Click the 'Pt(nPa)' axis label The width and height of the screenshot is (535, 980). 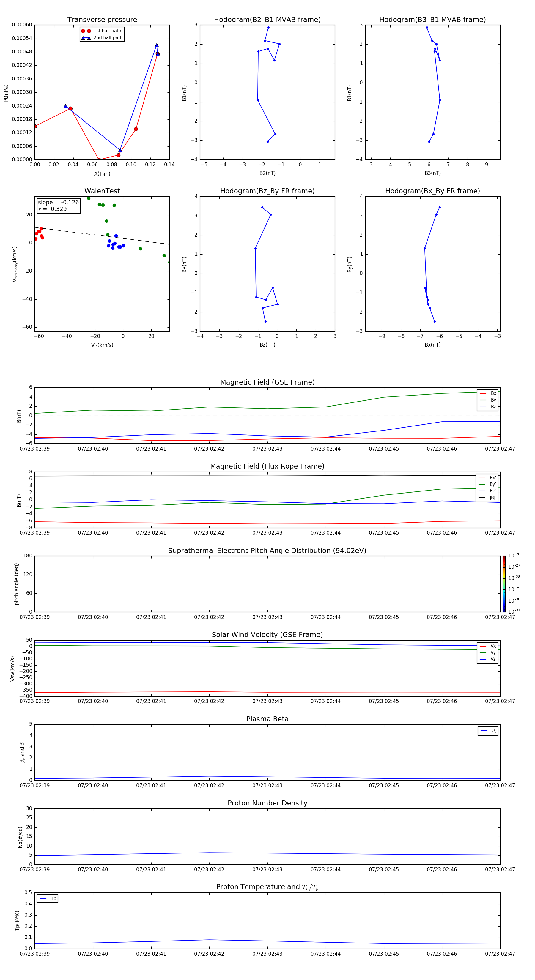tap(6, 93)
